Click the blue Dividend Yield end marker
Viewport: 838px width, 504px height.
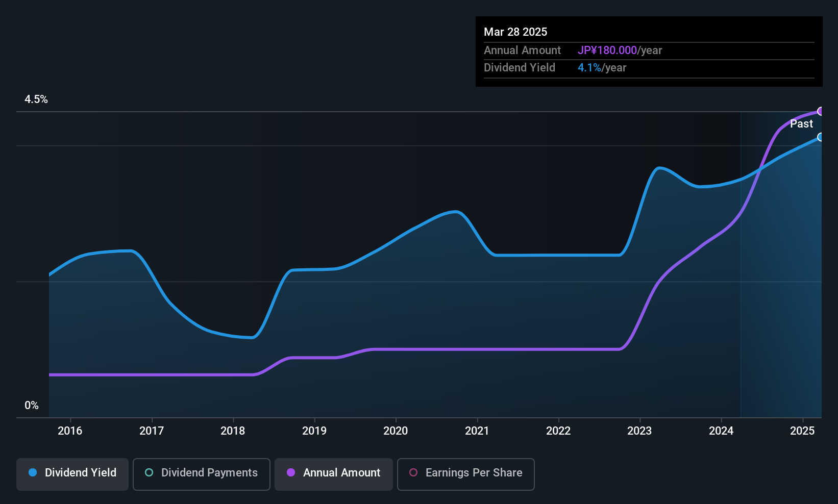coord(821,137)
